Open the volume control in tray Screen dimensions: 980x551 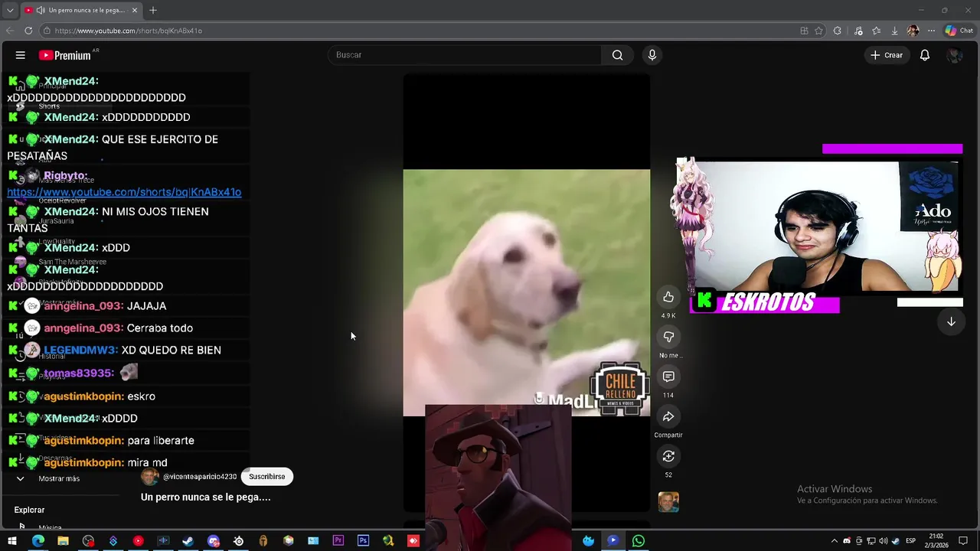click(884, 541)
